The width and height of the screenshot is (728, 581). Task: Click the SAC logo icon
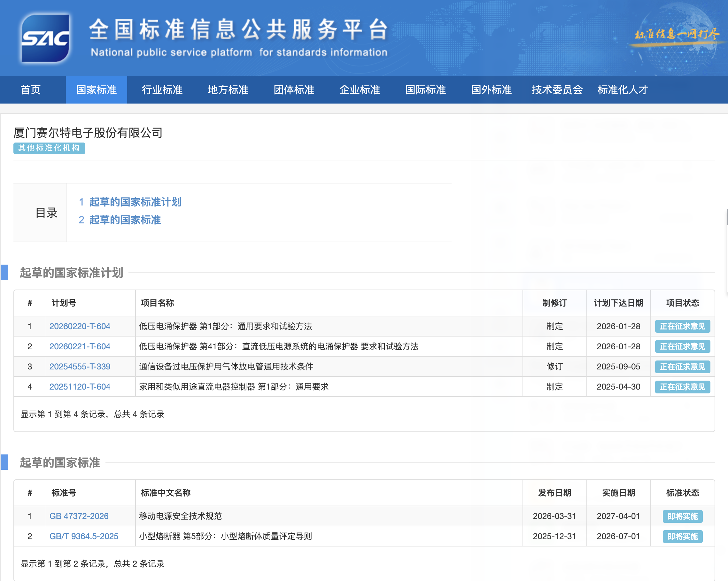click(45, 38)
